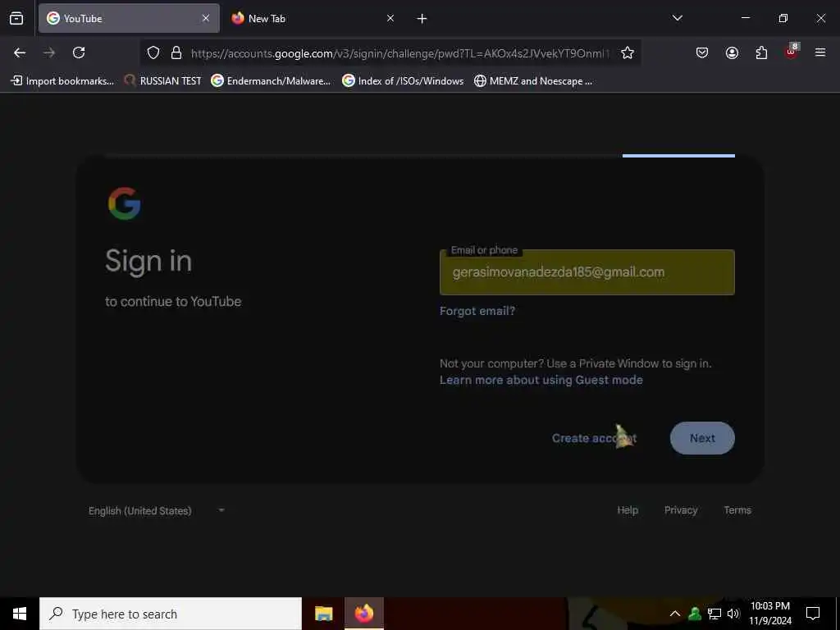Close the New Tab tab

[x=390, y=18]
